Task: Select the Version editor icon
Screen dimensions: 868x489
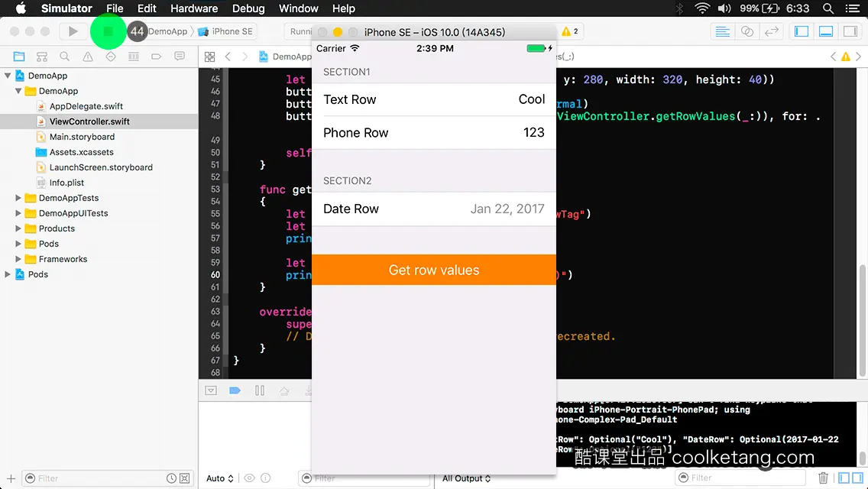Action: pos(772,31)
